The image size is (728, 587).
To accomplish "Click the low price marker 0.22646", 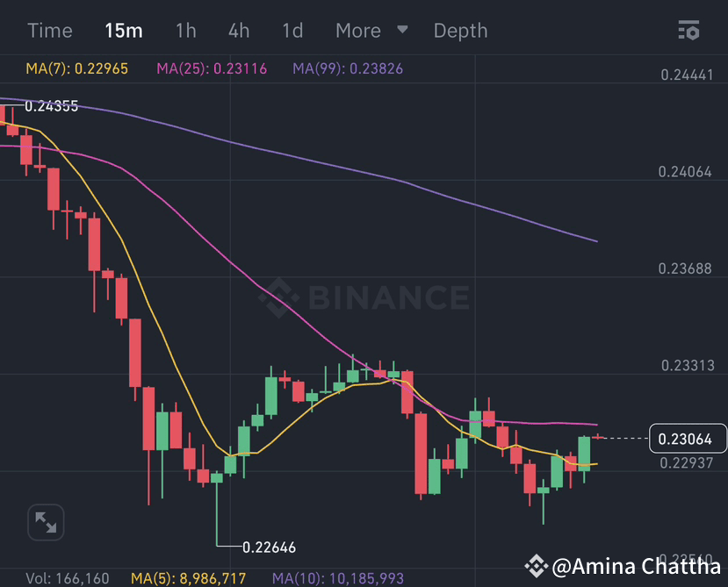I will point(270,547).
